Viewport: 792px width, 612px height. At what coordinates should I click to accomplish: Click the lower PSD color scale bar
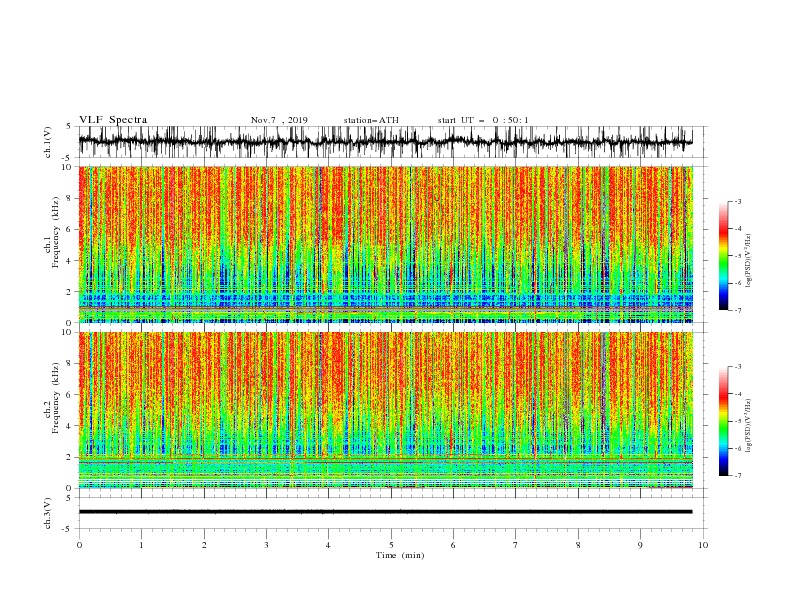click(x=723, y=421)
